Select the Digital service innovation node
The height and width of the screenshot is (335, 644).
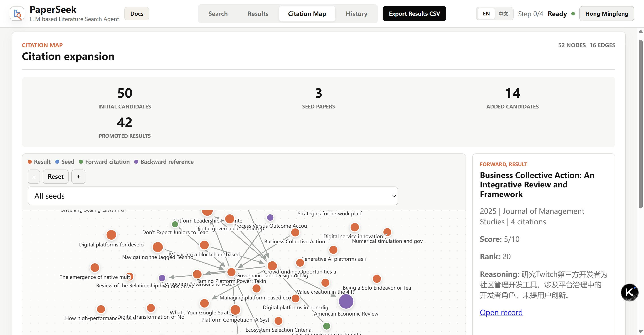[354, 227]
